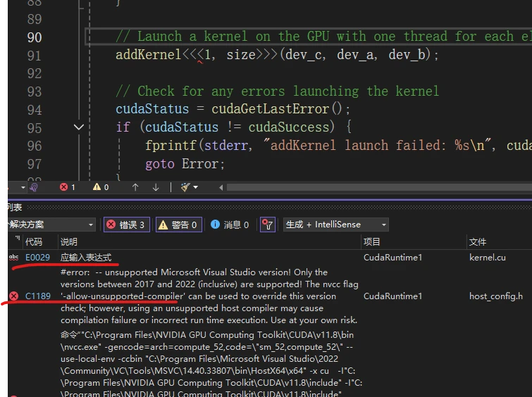This screenshot has height=397, width=532.
Task: Toggle the 消息 0 messages filter
Action: tap(230, 225)
